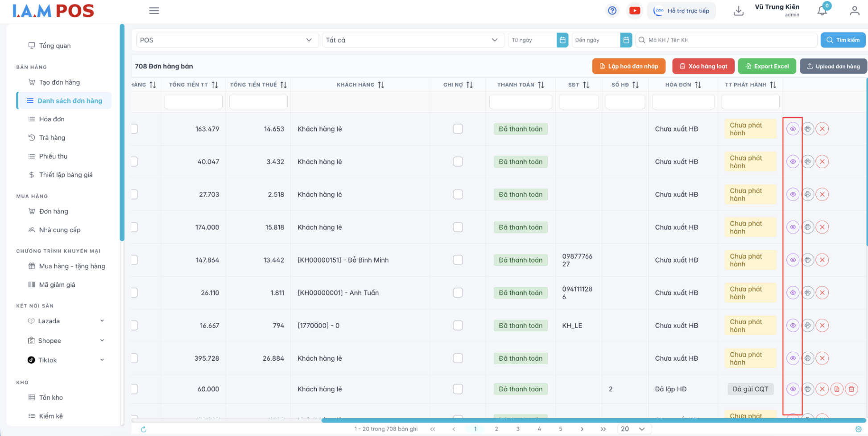Screen dimensions: 868x436
Task: Click the YouTube icon in header
Action: 634,11
